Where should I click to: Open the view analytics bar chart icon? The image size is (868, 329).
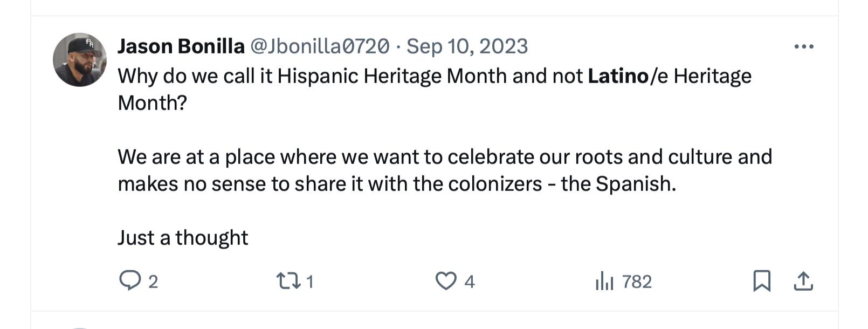click(604, 281)
